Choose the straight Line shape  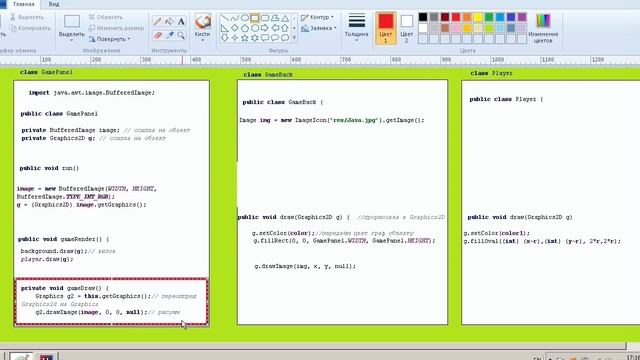(x=224, y=18)
